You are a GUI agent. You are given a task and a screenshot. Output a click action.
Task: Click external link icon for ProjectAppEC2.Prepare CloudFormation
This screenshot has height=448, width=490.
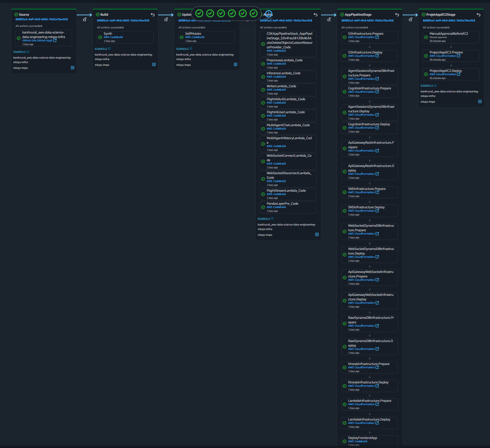coord(459,56)
